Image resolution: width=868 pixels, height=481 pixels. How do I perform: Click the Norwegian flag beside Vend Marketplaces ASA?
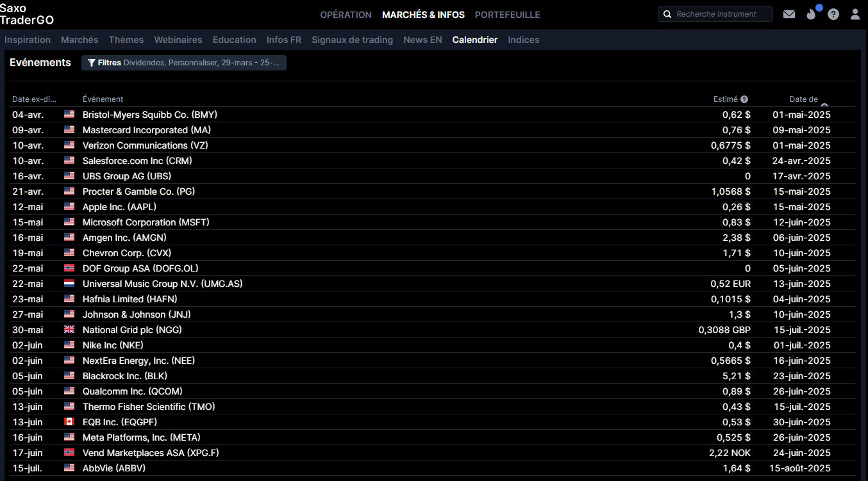(69, 453)
